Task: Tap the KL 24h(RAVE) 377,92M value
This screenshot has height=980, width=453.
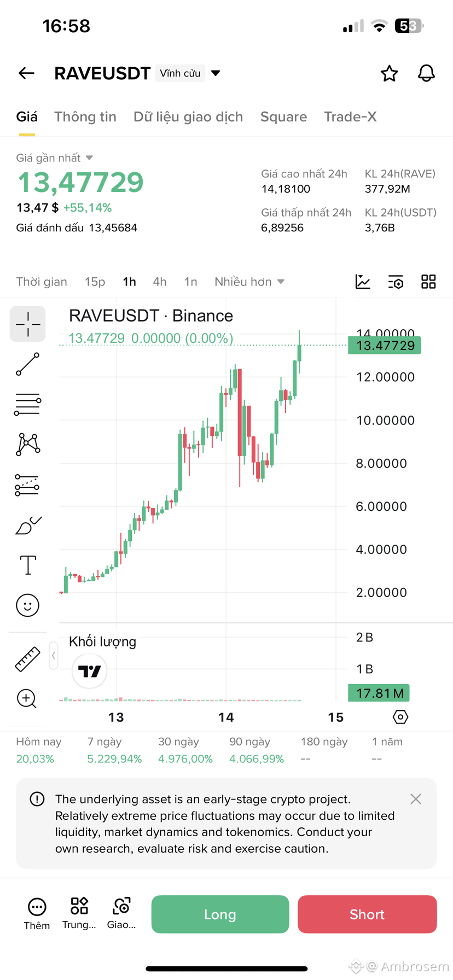Action: tap(387, 189)
